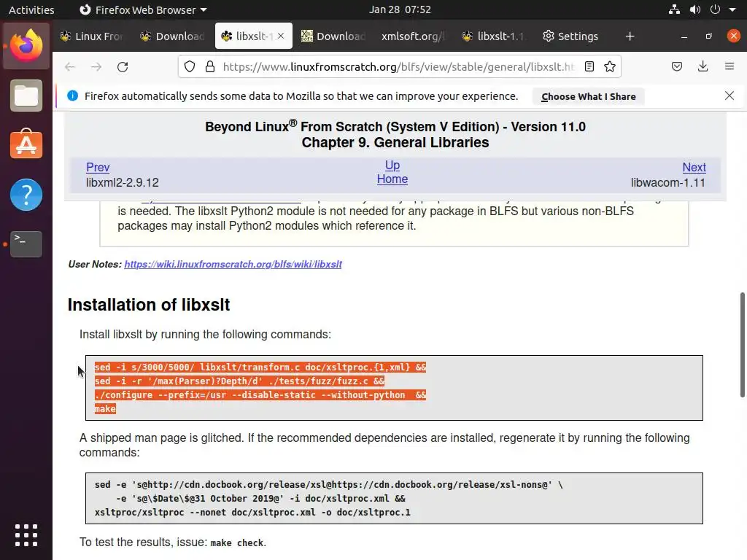Open the clock showing Jan 28 07:52
Screen dimensions: 747x560
(400, 9)
